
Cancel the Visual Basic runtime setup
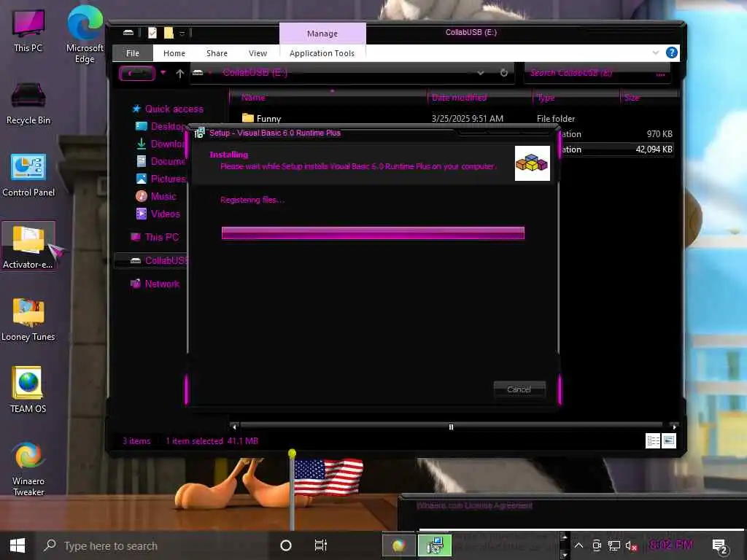(x=519, y=389)
